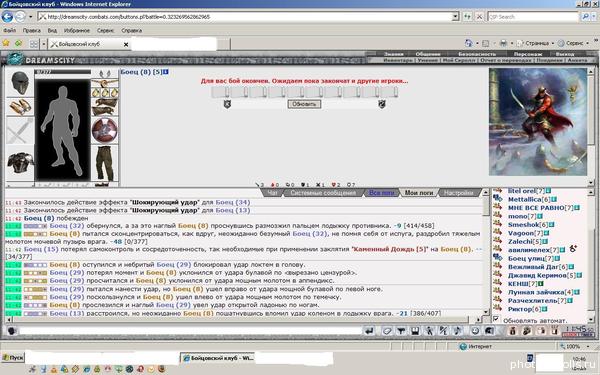Click the clock icon in chat toolbar
The height and width of the screenshot is (375, 600).
tap(475, 331)
